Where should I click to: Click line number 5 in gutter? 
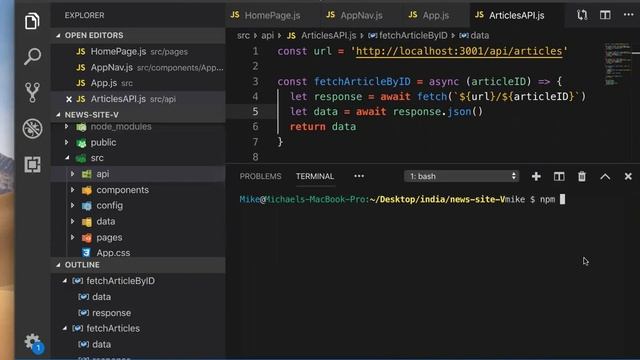click(x=255, y=111)
